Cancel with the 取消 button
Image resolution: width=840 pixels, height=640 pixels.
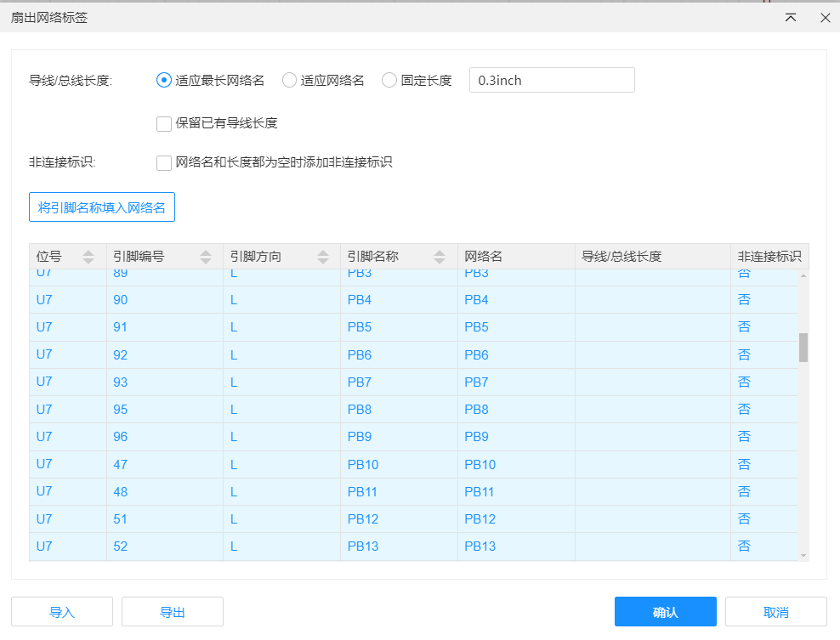[x=776, y=612]
